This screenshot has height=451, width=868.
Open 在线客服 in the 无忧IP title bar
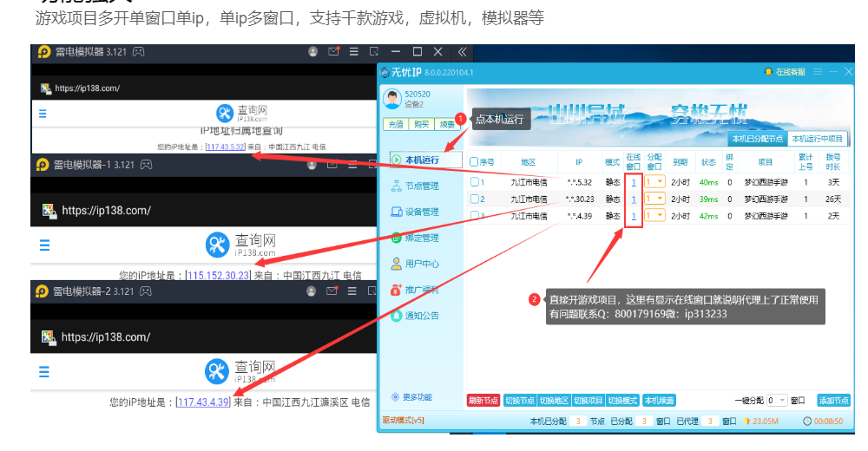click(x=785, y=72)
